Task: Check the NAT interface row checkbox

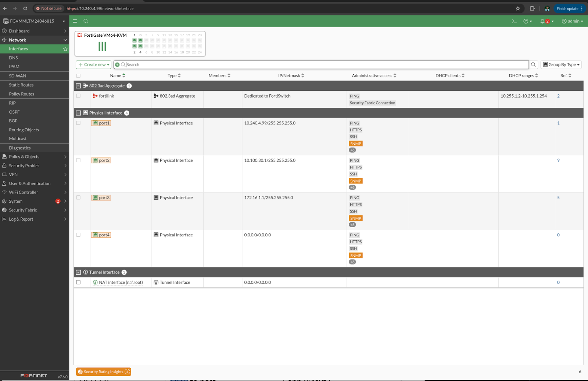Action: pos(78,282)
